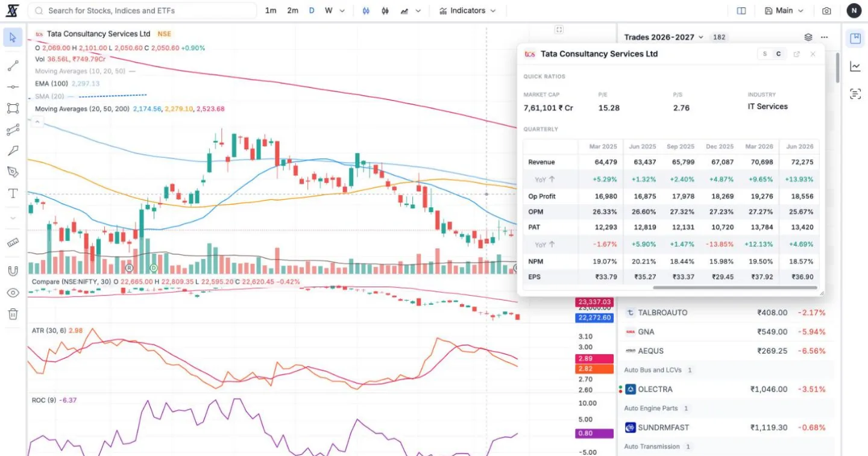Select the W weekly timeframe

point(329,11)
